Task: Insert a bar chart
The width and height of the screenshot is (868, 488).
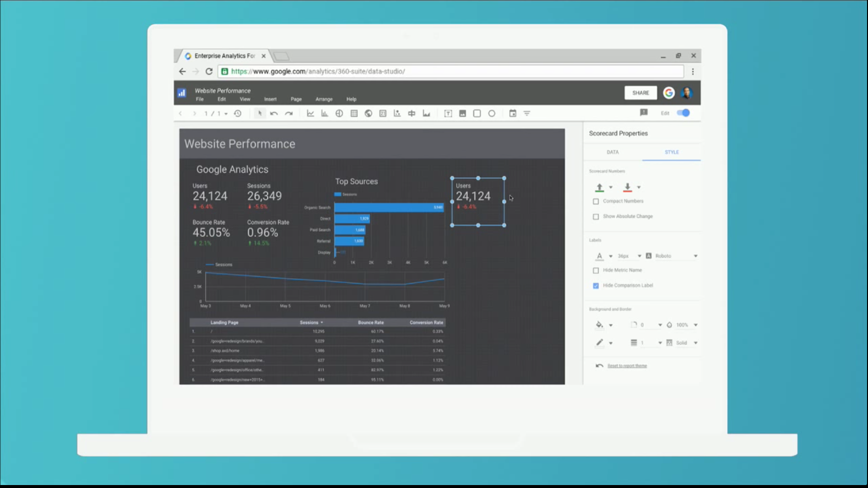Action: click(x=325, y=113)
